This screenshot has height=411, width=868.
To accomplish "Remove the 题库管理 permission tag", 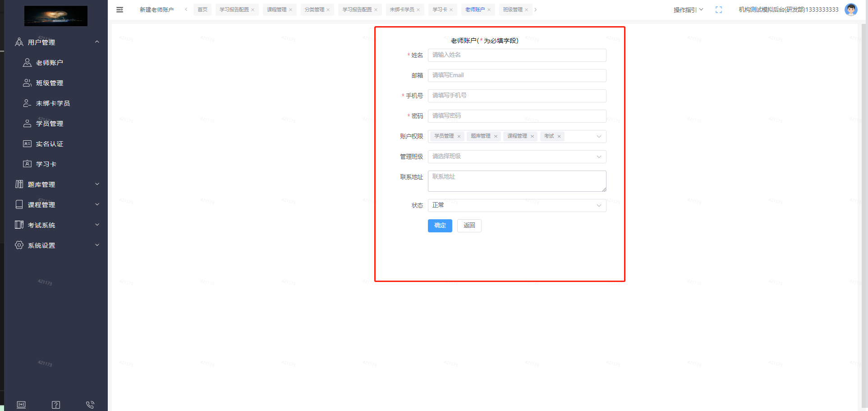I will [x=496, y=136].
